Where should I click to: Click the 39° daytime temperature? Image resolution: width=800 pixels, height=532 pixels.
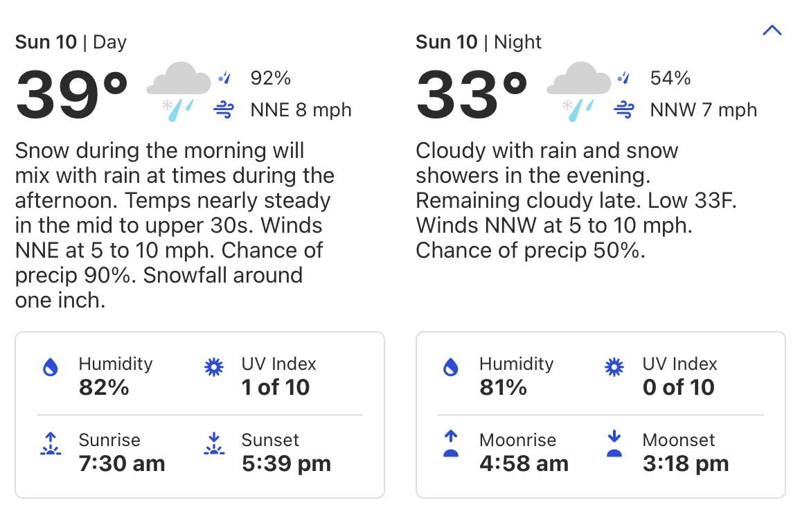pos(72,94)
